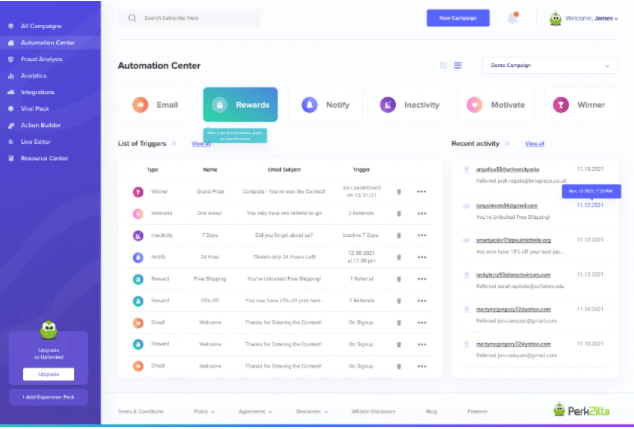Delete the Grand Prize trigger
This screenshot has width=634, height=429.
point(399,192)
